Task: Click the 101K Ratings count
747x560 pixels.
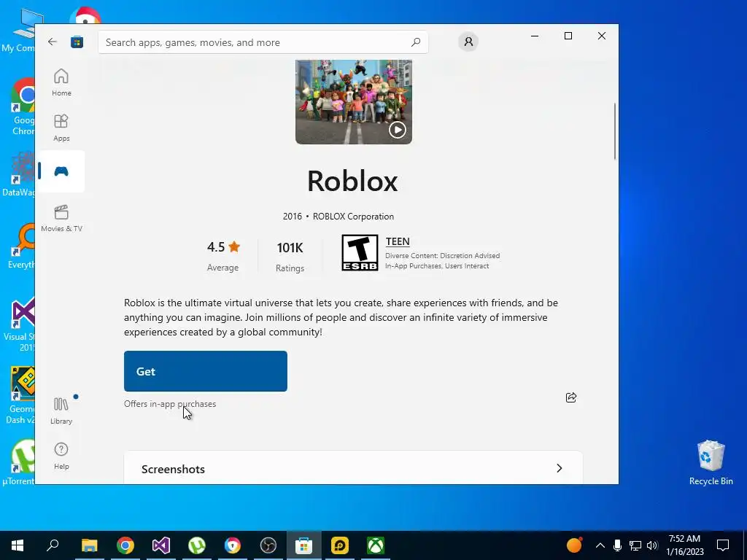Action: [290, 257]
